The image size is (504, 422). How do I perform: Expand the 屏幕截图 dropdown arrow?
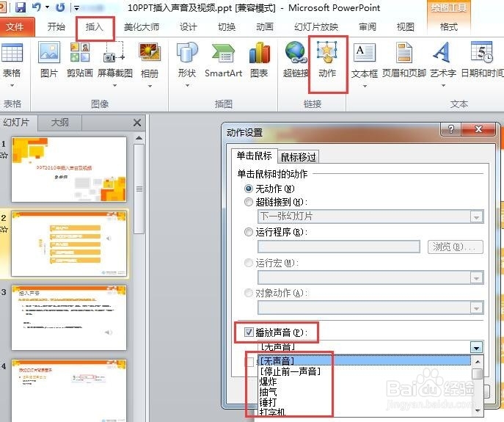click(114, 86)
